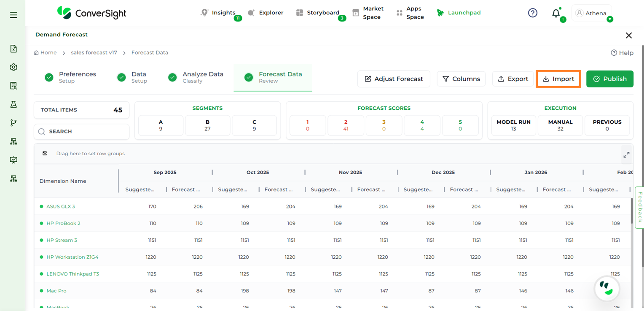Click in the Search items field
The width and height of the screenshot is (644, 311).
pyautogui.click(x=82, y=132)
